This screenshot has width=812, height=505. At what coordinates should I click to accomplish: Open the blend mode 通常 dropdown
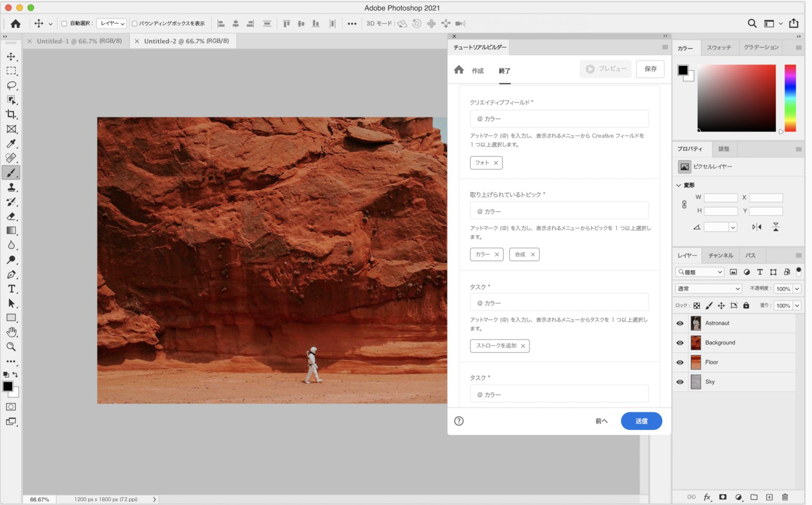(708, 289)
